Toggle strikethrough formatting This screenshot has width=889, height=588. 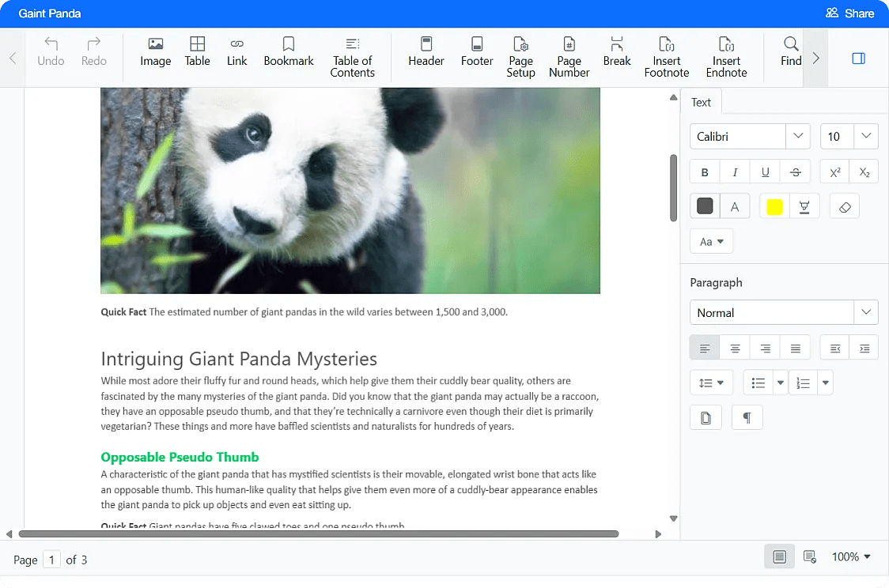[x=795, y=171]
